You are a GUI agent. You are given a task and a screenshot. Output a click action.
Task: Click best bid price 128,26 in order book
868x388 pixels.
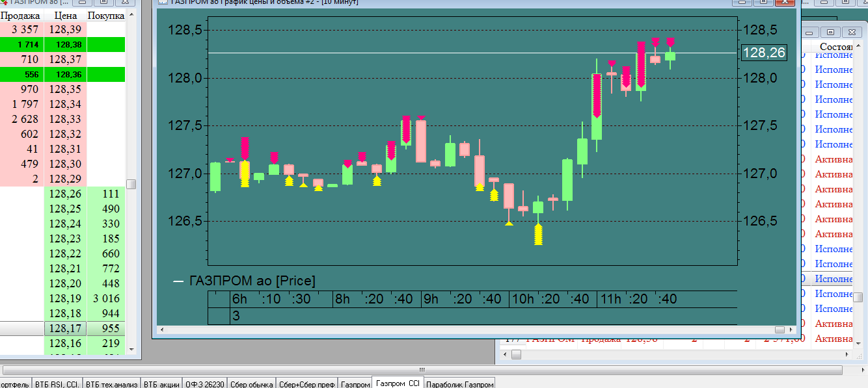tap(65, 194)
